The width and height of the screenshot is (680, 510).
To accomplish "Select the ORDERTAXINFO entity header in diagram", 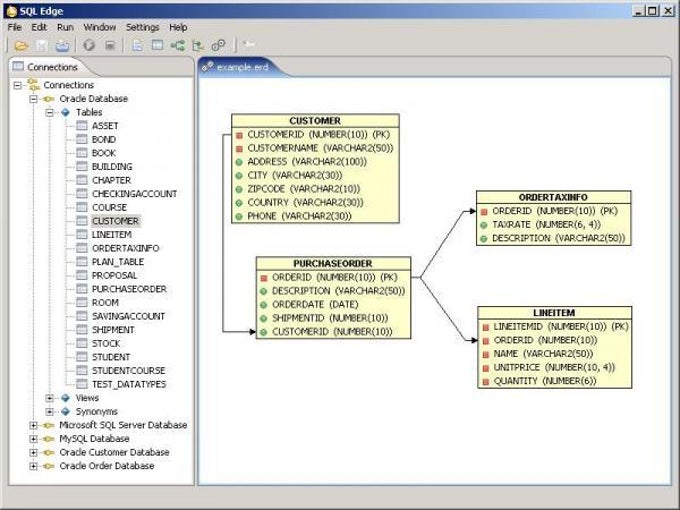I will [553, 197].
